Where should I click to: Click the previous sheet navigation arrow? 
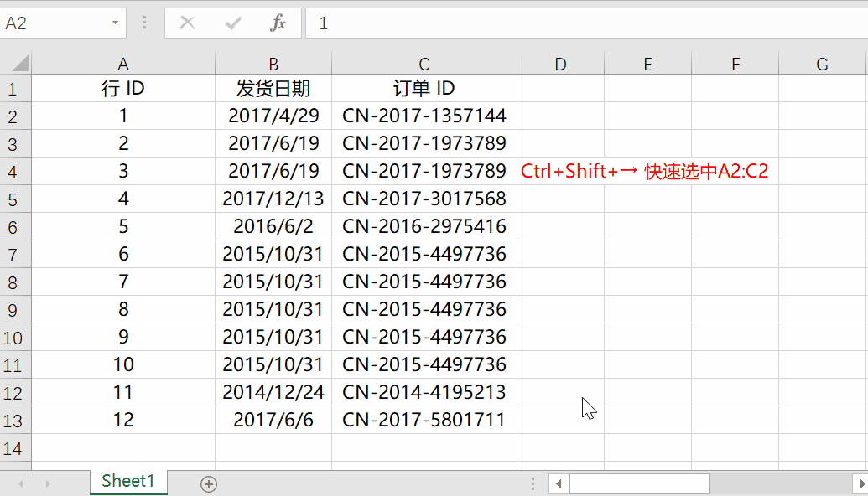(x=21, y=483)
